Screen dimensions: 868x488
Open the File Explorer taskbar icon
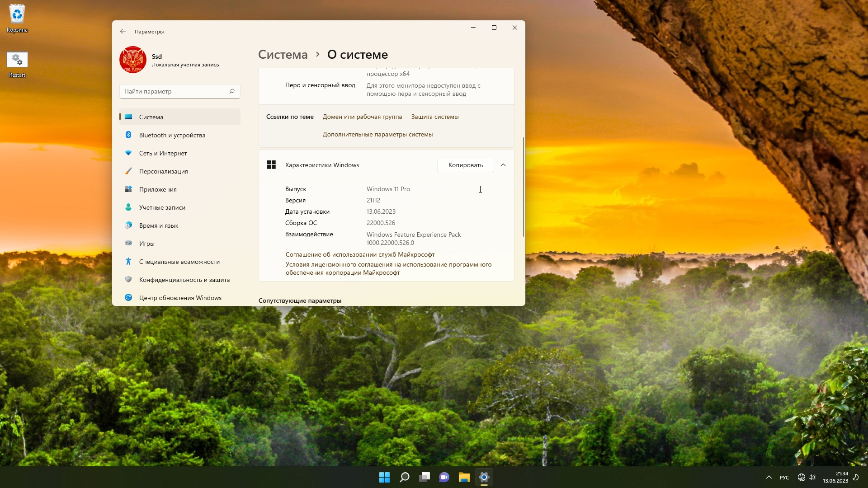pyautogui.click(x=464, y=477)
